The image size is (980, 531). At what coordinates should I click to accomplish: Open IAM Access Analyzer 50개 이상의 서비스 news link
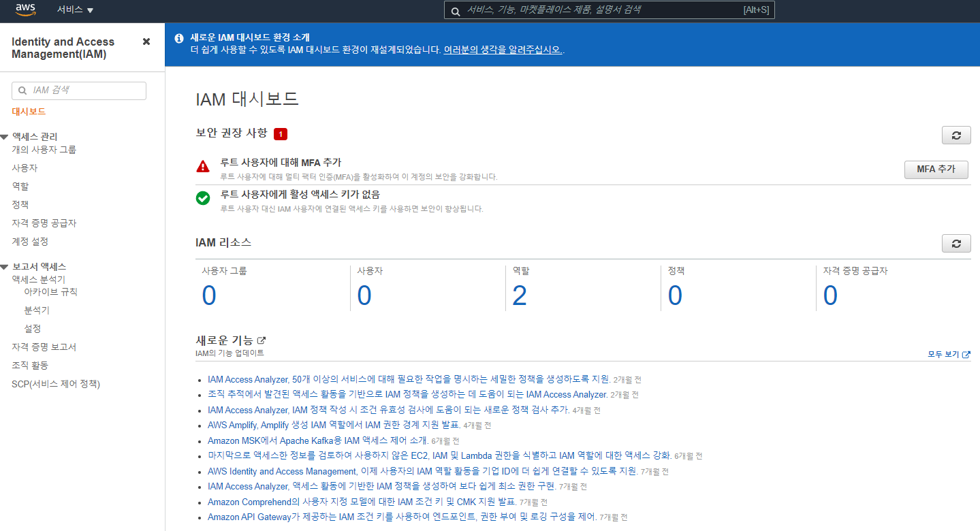[x=409, y=379]
